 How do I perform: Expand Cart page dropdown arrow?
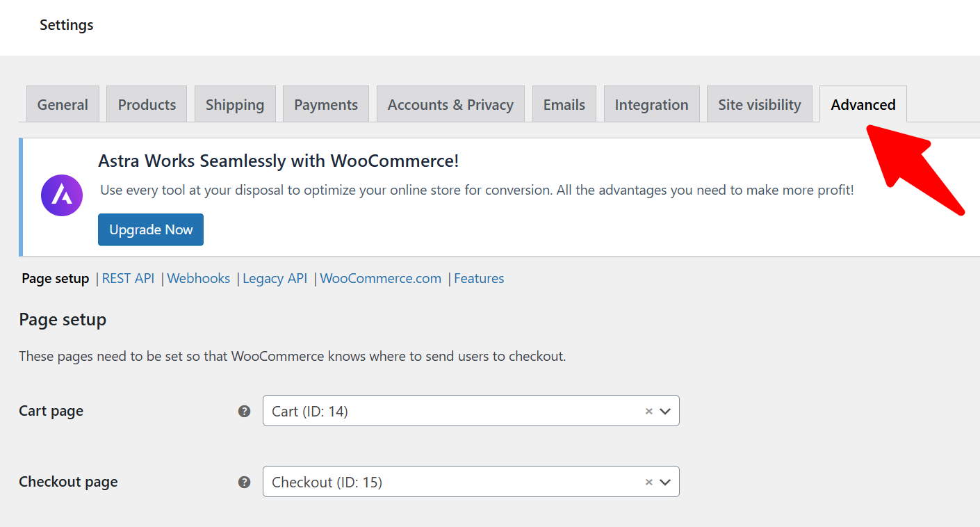coord(665,411)
